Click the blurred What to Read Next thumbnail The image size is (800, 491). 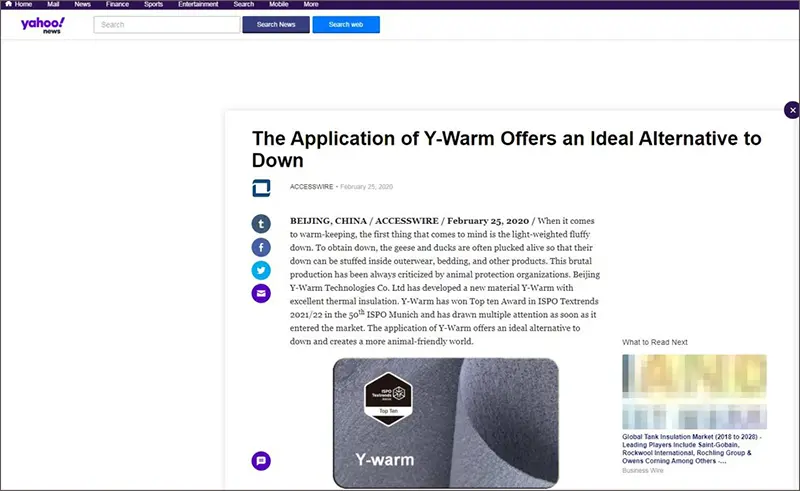pyautogui.click(x=694, y=390)
